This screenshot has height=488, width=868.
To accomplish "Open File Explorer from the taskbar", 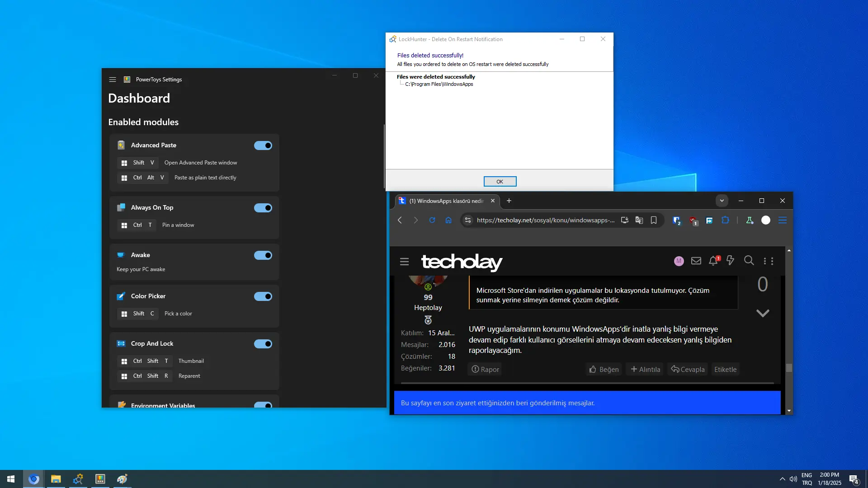I will pos(56,479).
